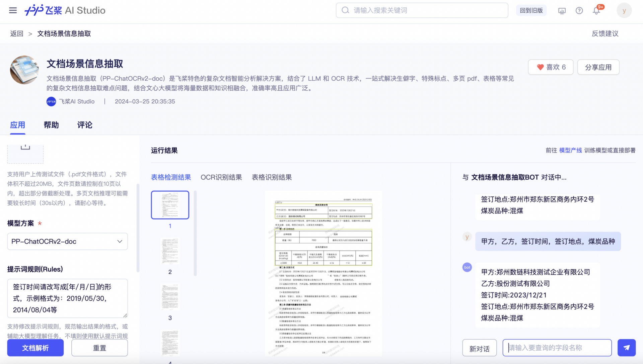Screen dimensions: 643x364
Task: Click the search magnifier icon
Action: [345, 10]
